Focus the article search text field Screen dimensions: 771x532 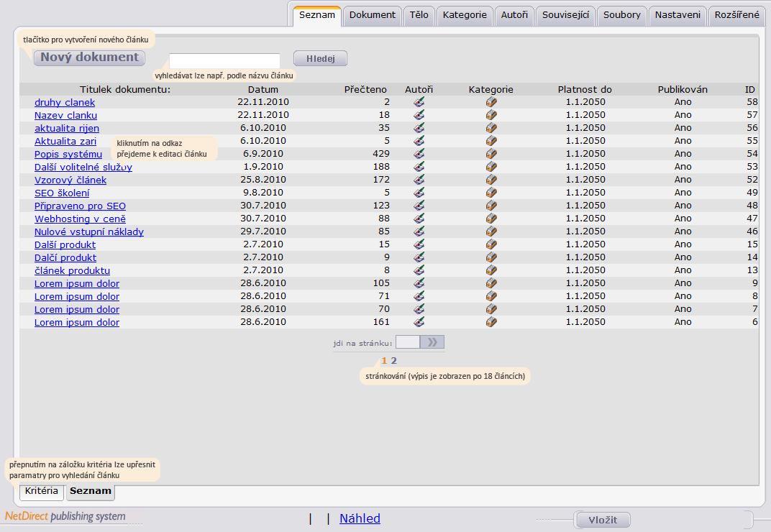coord(224,61)
